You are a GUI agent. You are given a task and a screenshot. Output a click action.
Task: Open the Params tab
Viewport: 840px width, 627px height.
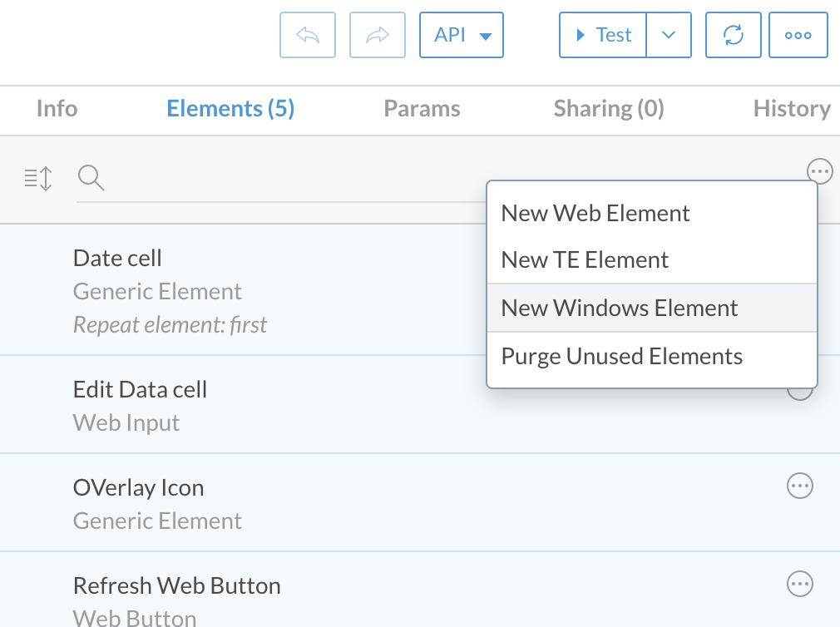422,109
